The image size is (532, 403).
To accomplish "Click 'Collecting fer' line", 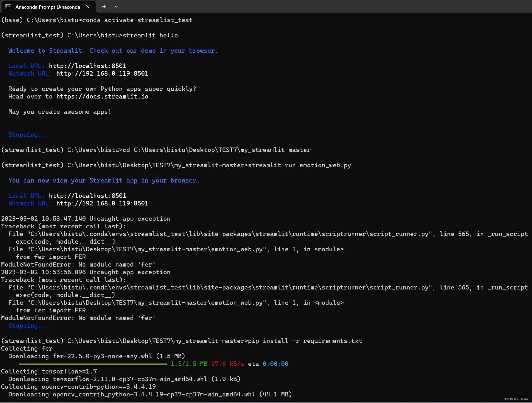I will point(27,348).
